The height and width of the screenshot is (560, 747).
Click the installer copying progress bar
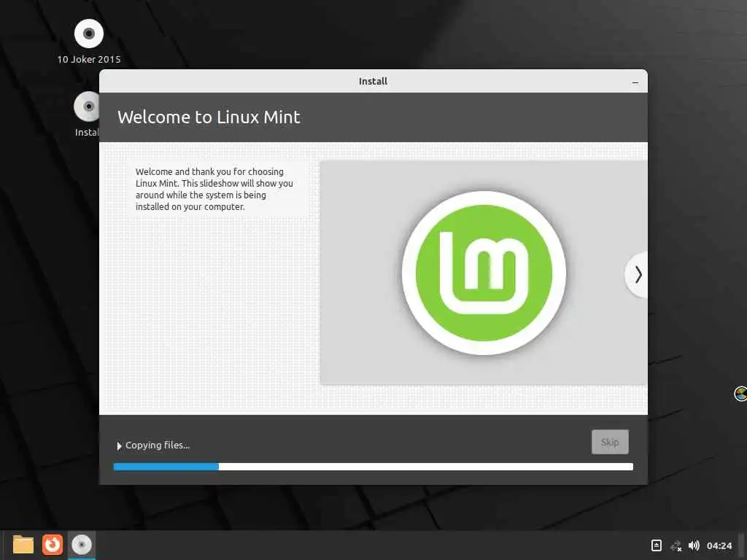(x=373, y=467)
